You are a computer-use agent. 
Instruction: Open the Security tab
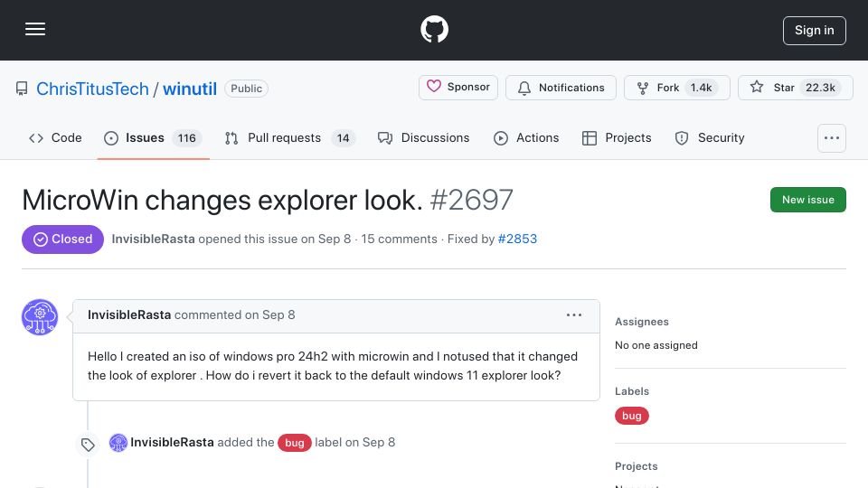[x=710, y=137]
